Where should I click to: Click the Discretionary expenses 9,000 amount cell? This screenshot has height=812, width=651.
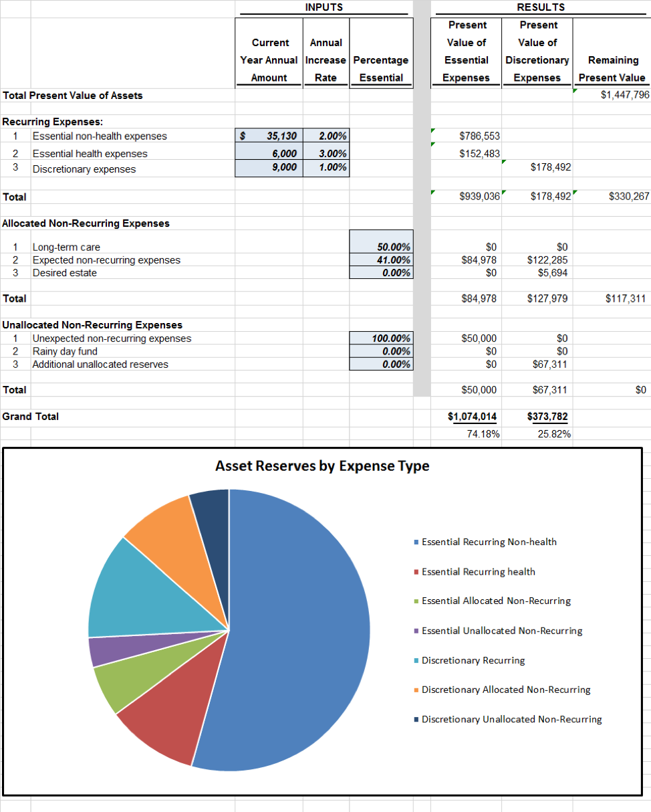(269, 167)
